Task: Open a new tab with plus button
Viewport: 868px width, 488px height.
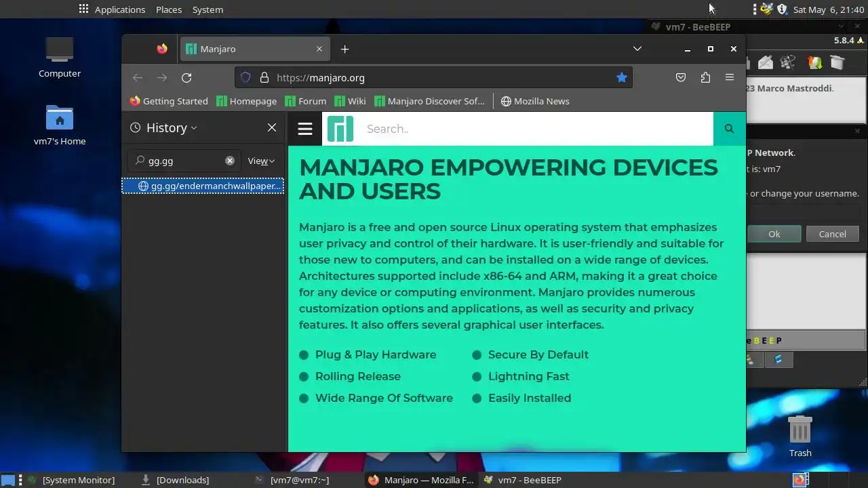Action: [344, 49]
